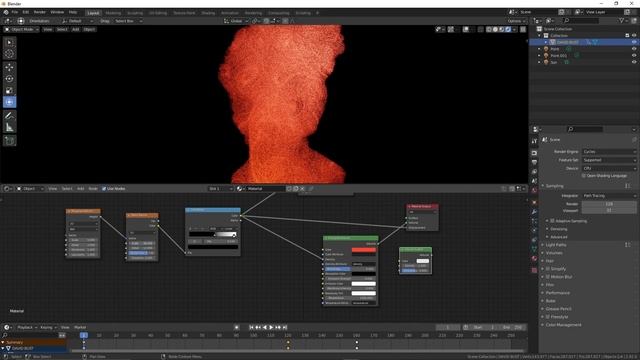
Task: Open the Slot 1 material slot dropdown
Action: [x=221, y=189]
